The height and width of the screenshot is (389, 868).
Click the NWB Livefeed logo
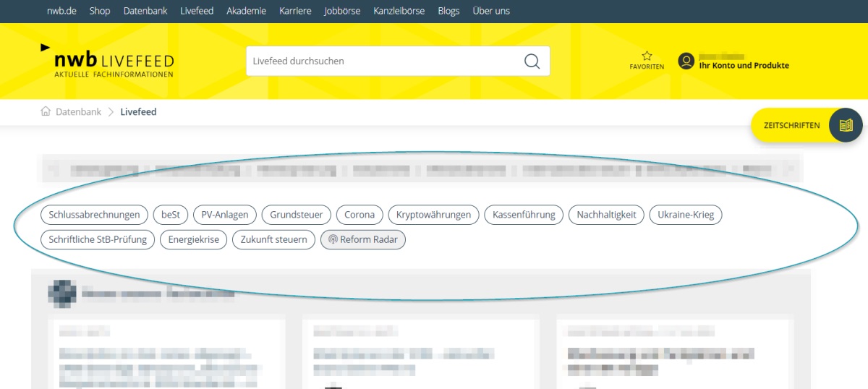tap(107, 61)
